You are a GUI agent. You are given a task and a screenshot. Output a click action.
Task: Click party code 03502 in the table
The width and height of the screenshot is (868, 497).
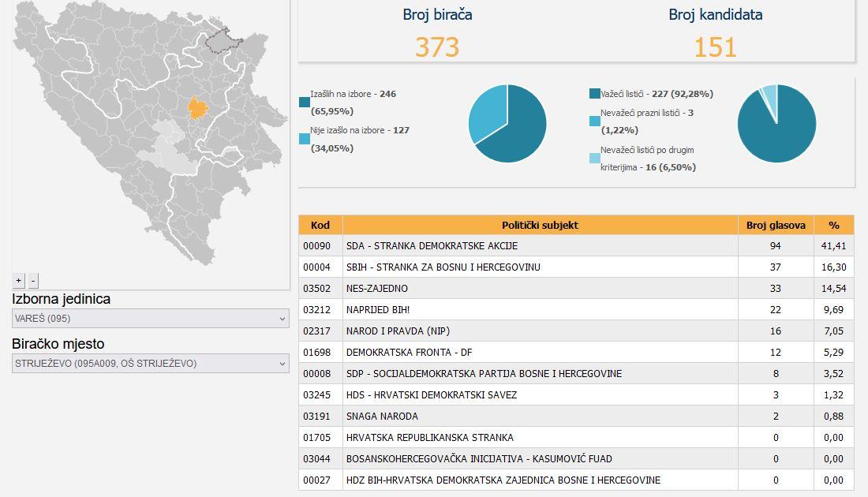[316, 289]
